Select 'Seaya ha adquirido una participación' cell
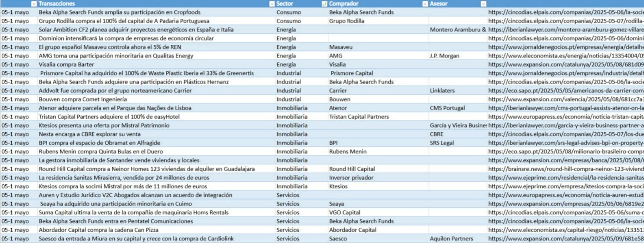Screen dimensions: 644x243 point(156,203)
